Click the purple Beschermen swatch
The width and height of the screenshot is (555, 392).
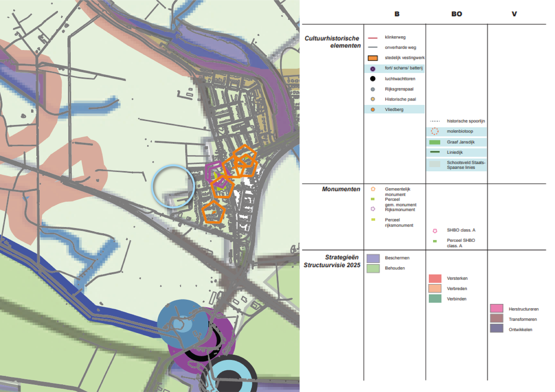tap(373, 258)
